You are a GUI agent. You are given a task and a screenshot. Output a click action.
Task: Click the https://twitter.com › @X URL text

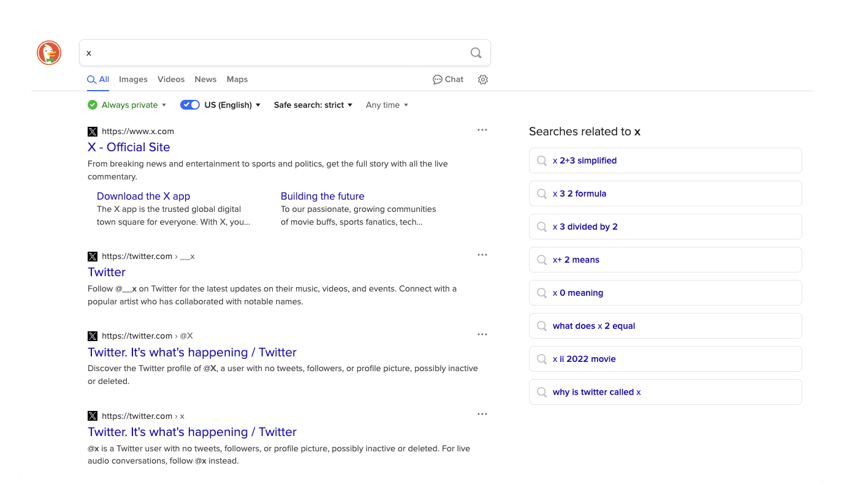[x=147, y=336]
